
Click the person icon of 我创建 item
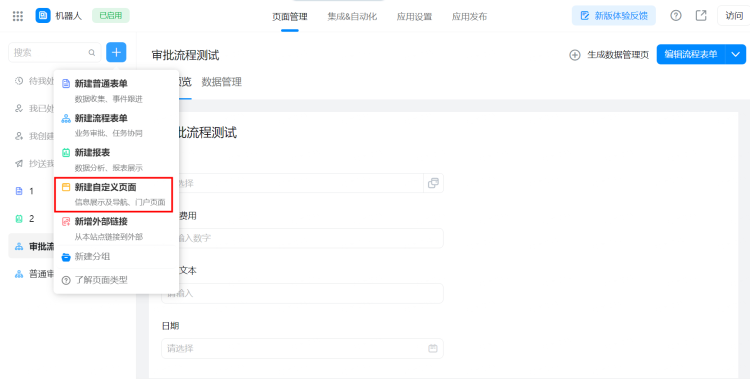tap(19, 136)
